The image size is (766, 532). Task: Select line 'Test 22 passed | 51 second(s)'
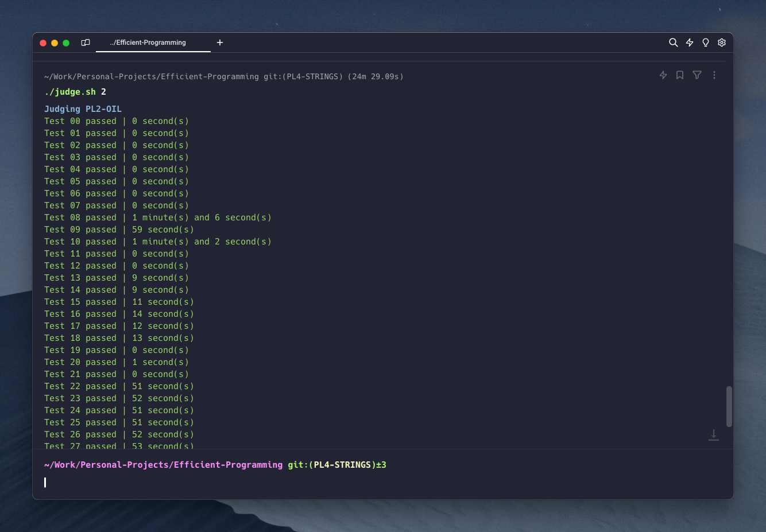pyautogui.click(x=119, y=386)
